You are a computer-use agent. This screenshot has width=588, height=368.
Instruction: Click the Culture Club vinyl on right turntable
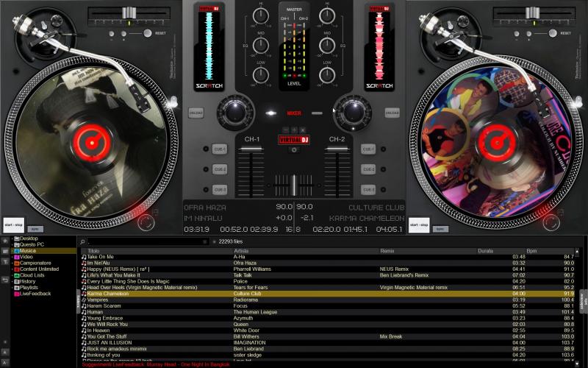[496, 143]
